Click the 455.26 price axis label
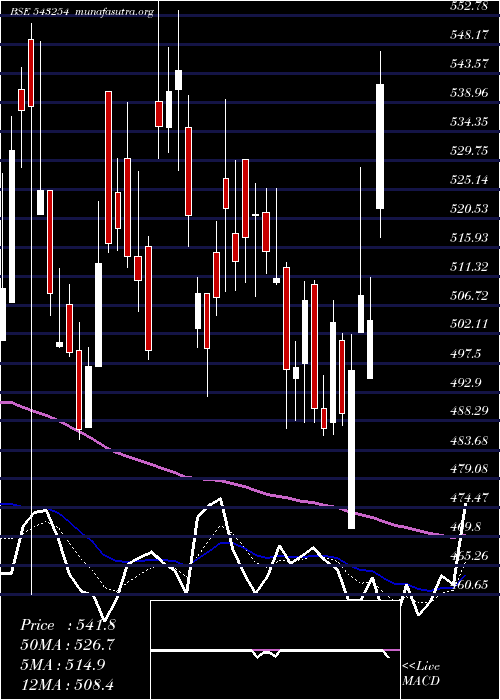The width and height of the screenshot is (500, 700). [469, 556]
